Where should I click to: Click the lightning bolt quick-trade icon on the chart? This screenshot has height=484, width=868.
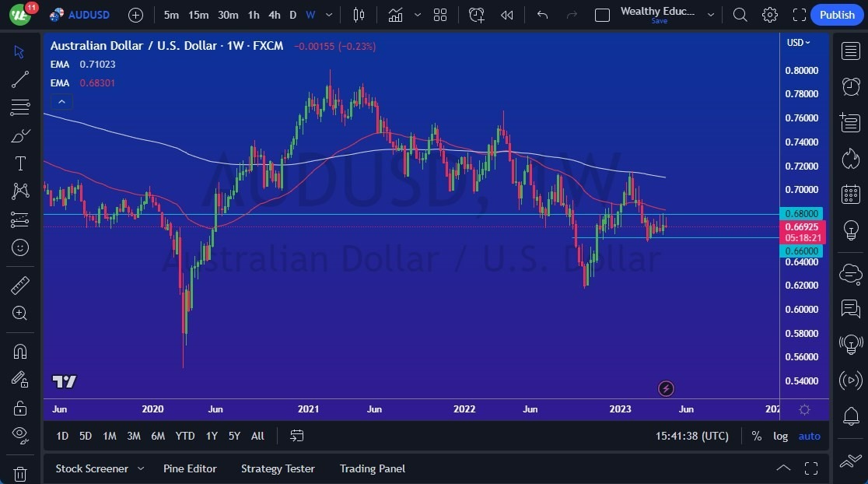[x=666, y=388]
